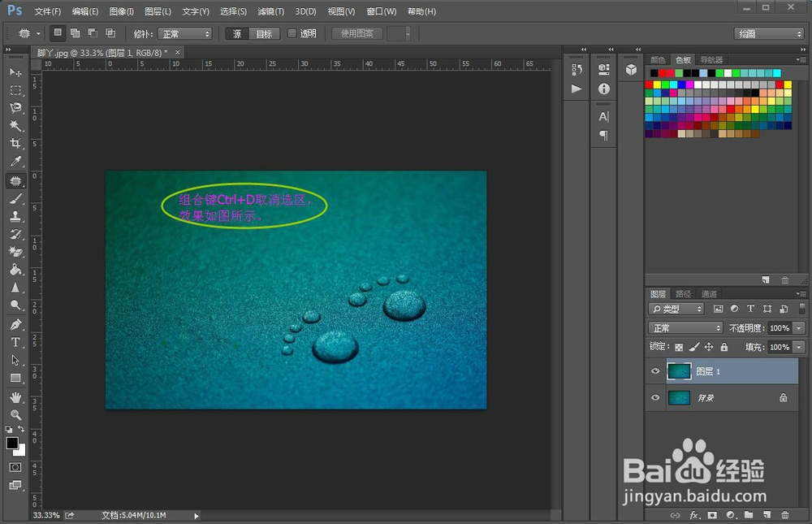The width and height of the screenshot is (812, 524).
Task: Select the Paint Bucket tool
Action: 15,270
